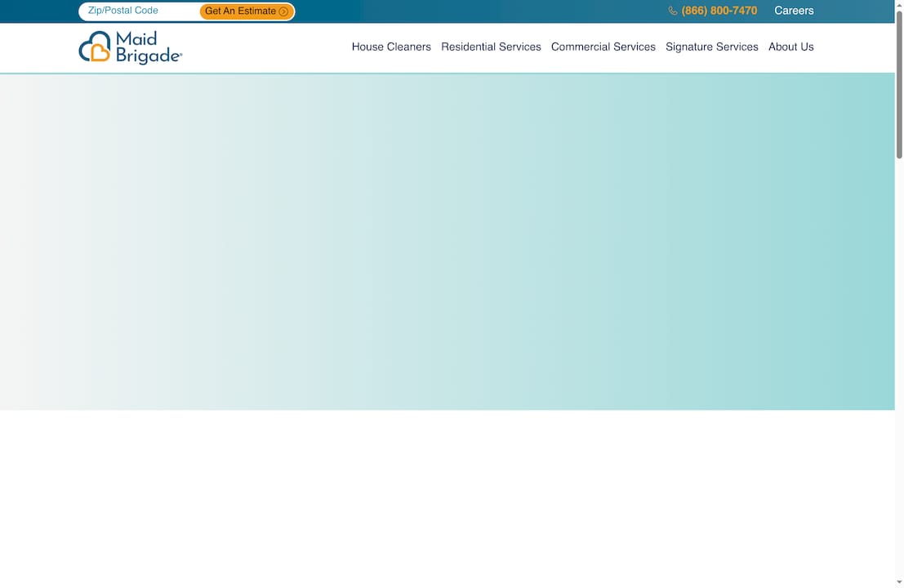Open the About Us navigation menu
904x588 pixels.
pyautogui.click(x=790, y=47)
